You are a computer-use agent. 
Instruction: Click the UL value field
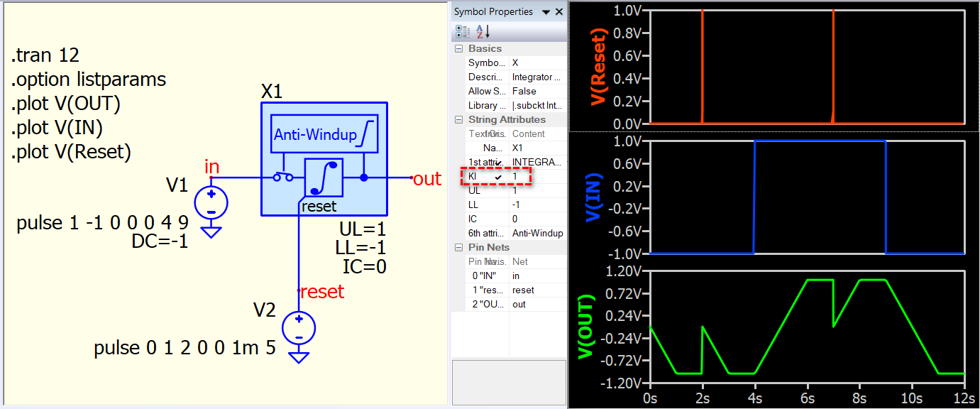click(x=537, y=191)
